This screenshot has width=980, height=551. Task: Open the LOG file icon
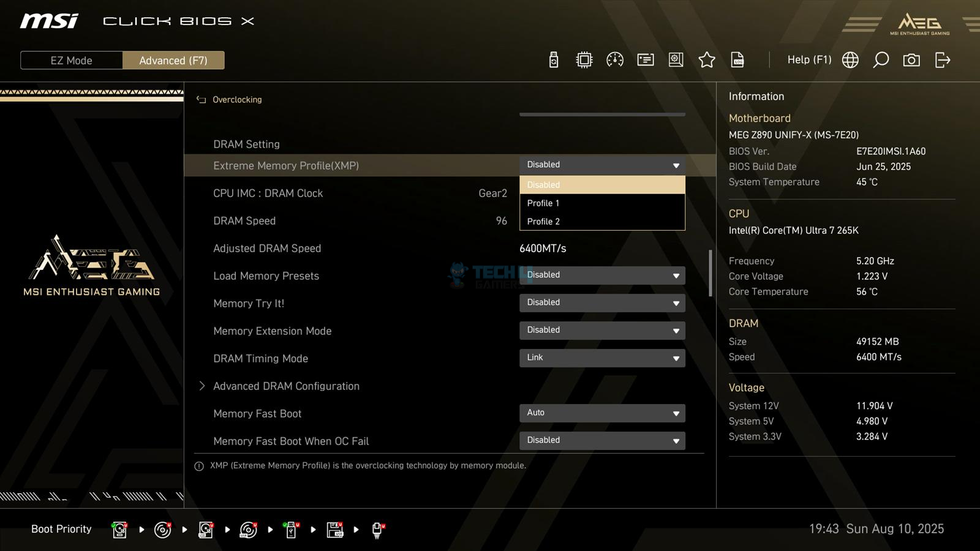(x=737, y=60)
